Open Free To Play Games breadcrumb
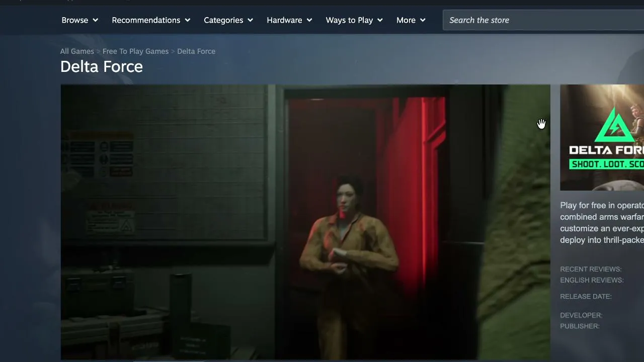Viewport: 644px width, 362px height. [x=135, y=51]
